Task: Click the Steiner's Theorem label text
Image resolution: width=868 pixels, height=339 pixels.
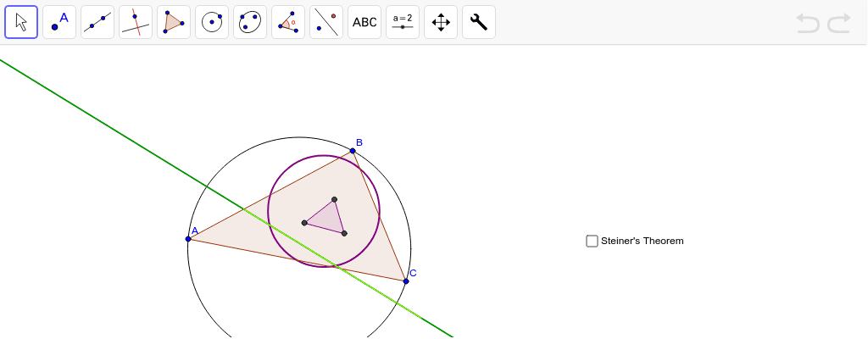Action: pos(643,241)
